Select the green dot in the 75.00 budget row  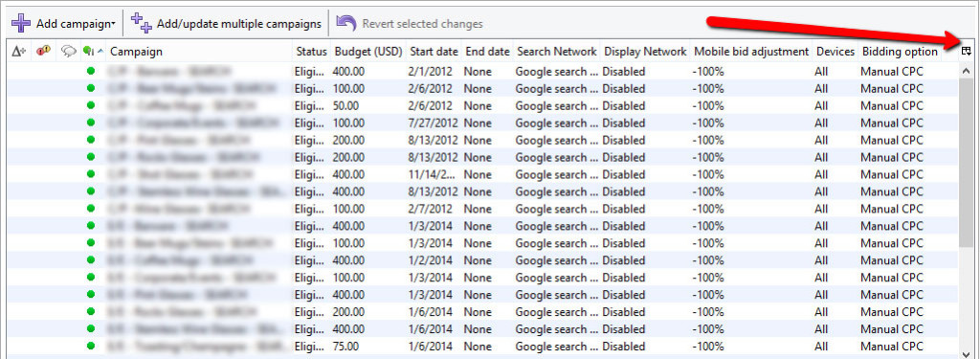tap(91, 347)
